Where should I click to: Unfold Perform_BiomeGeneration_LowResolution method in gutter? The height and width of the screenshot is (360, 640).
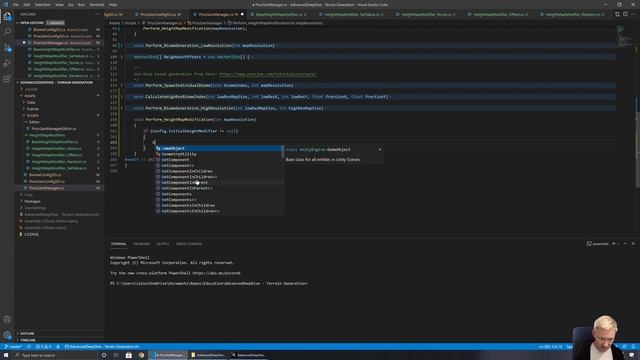(122, 46)
